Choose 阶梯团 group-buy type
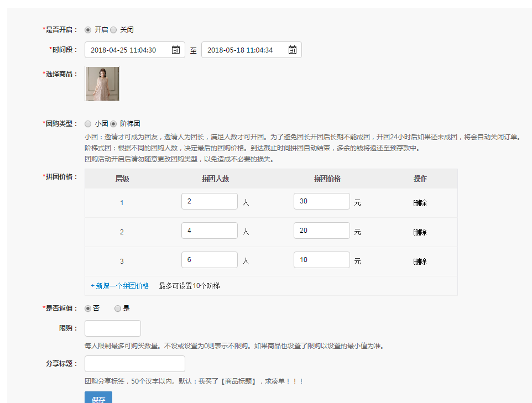Image resolution: width=532 pixels, height=403 pixels. click(x=113, y=124)
